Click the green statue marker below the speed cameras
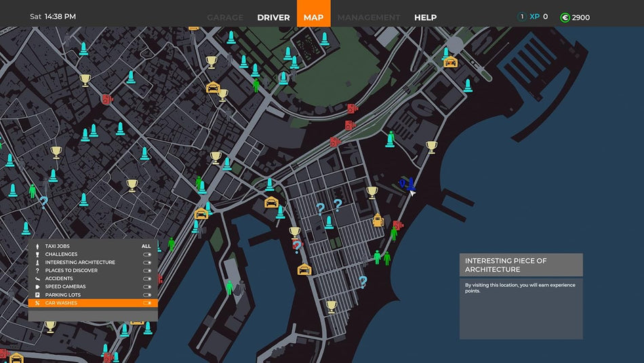Viewport: 644px width, 363px height. click(390, 138)
